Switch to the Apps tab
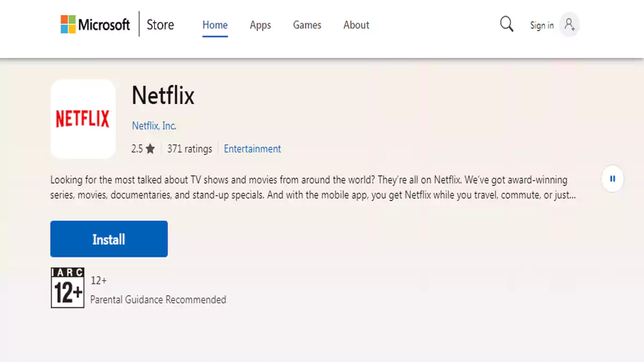 click(260, 25)
